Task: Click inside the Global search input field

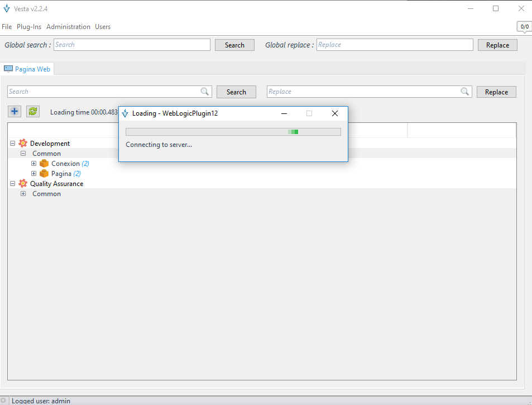Action: click(132, 45)
